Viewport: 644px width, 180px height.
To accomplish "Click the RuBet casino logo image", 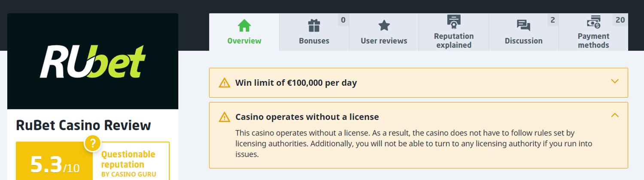I will [x=93, y=61].
